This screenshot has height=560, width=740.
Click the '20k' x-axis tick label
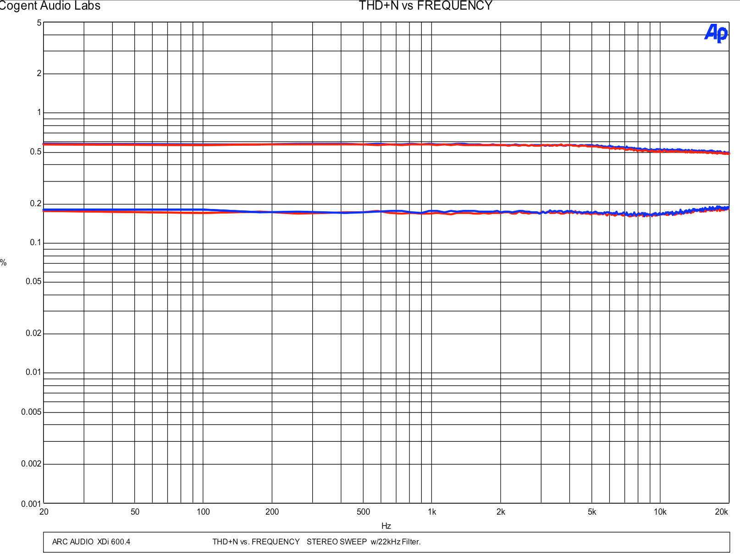[x=721, y=512]
